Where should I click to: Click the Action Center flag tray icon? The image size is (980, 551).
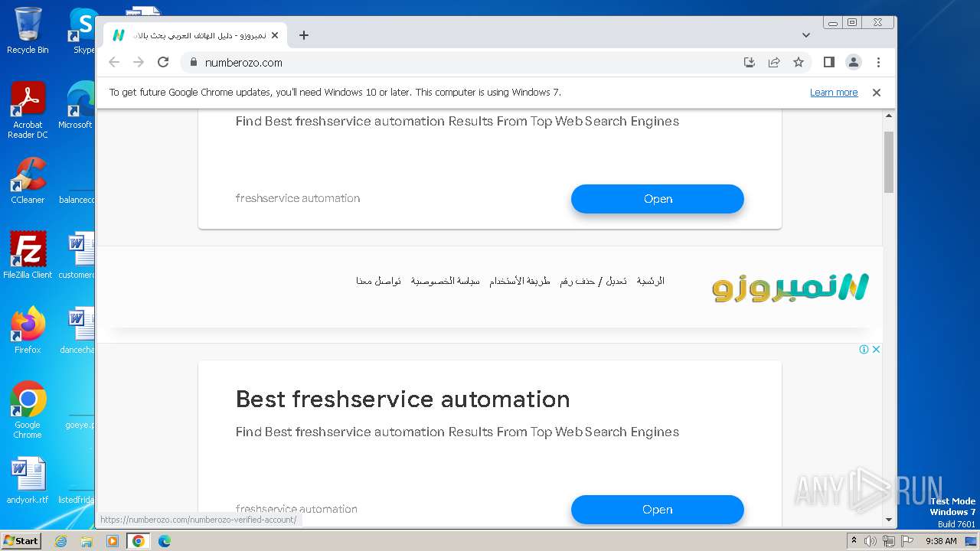tap(906, 541)
